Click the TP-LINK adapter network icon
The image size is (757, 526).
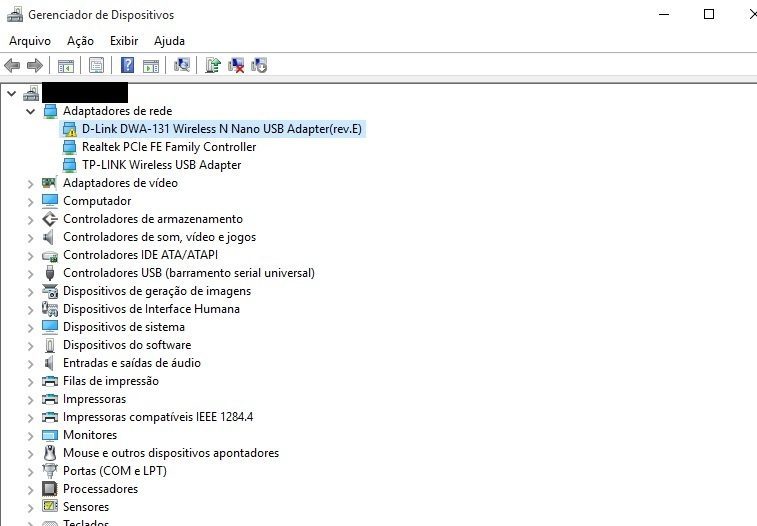pos(70,165)
